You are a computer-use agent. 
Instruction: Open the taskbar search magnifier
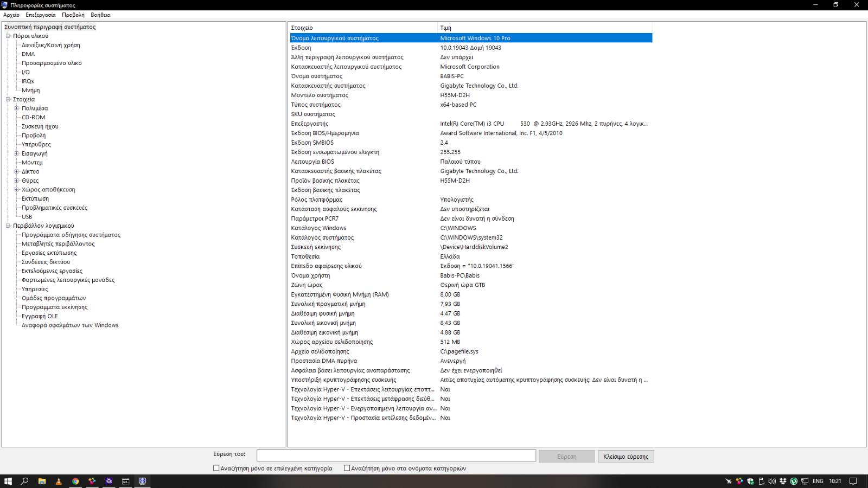24,481
